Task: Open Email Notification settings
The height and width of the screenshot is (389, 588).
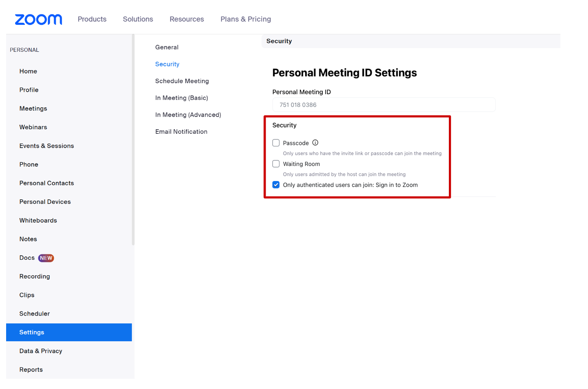Action: pyautogui.click(x=181, y=132)
